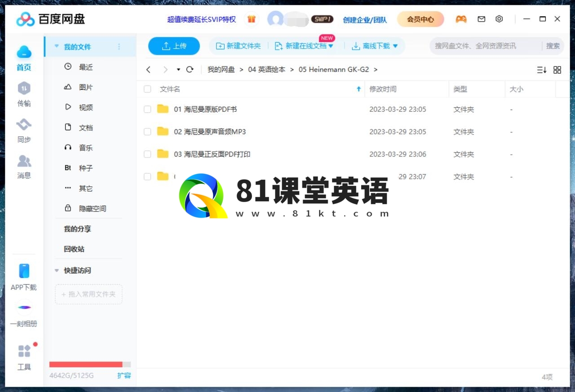Collapse the 快捷访问 section arrow

coord(57,270)
